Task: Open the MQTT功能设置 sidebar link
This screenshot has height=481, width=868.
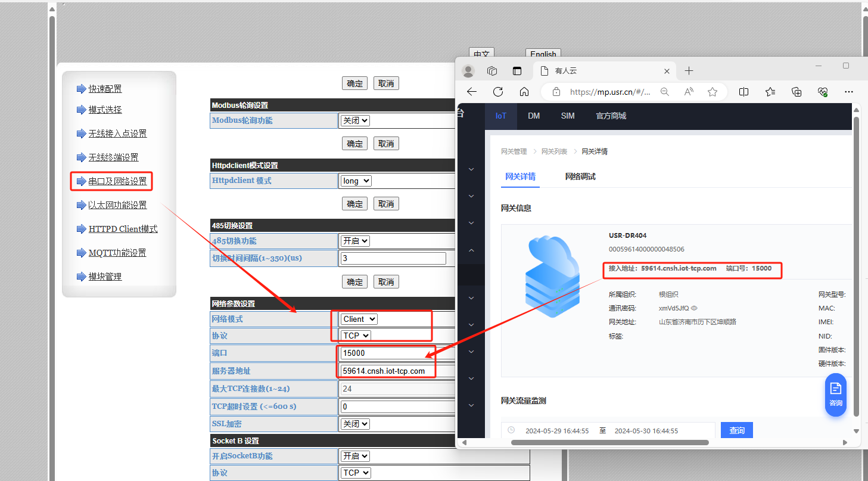Action: click(117, 253)
